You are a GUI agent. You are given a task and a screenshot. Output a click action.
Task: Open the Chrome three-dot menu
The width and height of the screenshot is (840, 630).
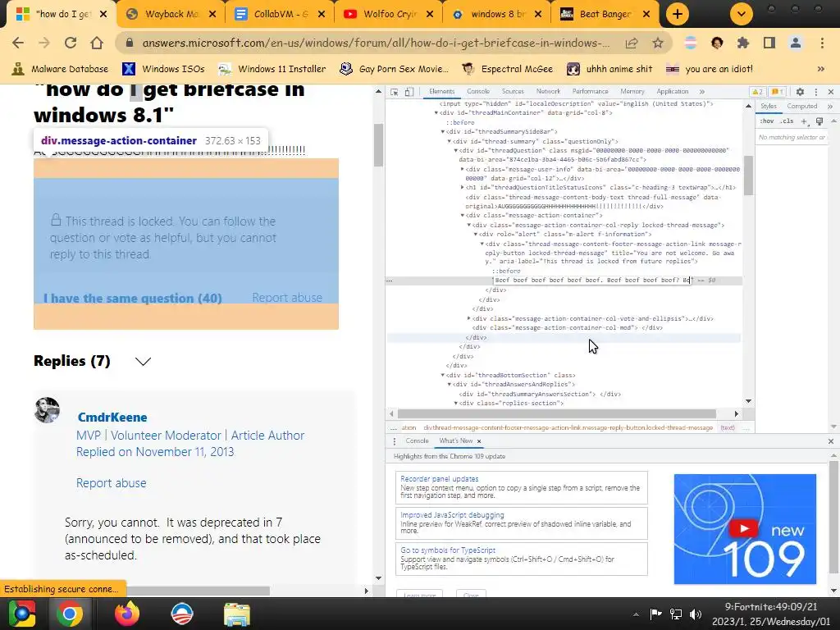pos(822,43)
